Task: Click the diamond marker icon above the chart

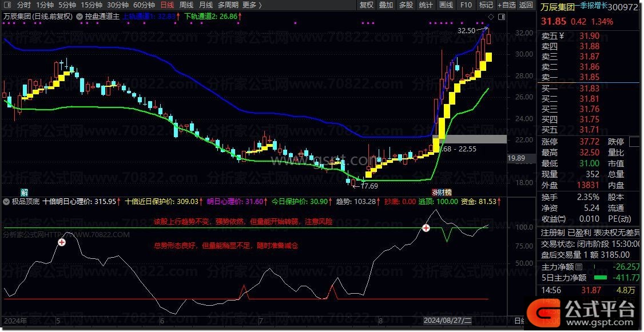Action: click(491, 17)
